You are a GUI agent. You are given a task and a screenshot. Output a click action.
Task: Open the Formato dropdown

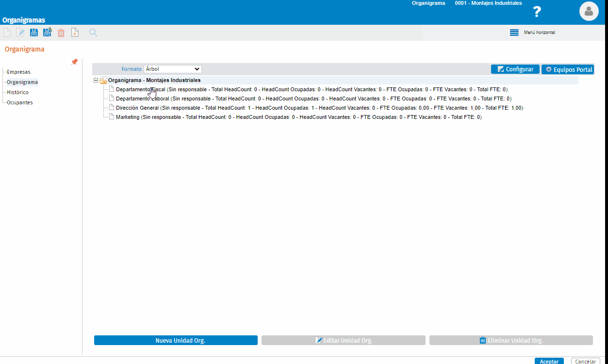click(x=173, y=69)
